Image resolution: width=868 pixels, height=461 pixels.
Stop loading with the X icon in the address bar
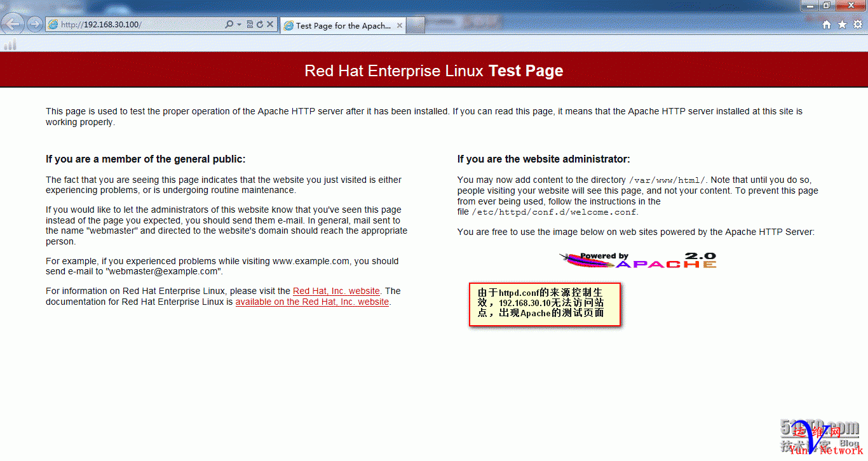[x=270, y=25]
